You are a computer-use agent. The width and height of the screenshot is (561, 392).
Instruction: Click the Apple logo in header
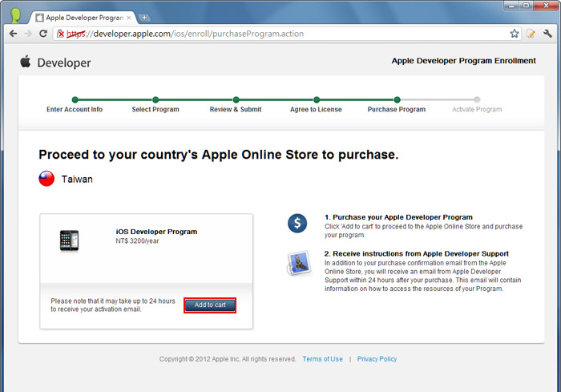pyautogui.click(x=26, y=62)
